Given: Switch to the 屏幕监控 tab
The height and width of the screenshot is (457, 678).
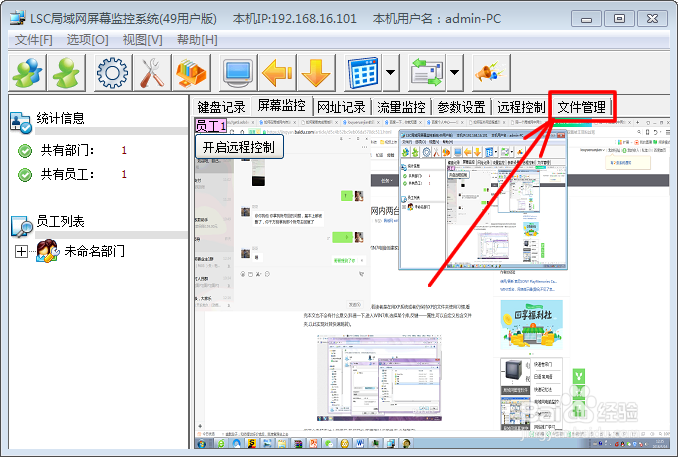Looking at the screenshot, I should coord(281,105).
